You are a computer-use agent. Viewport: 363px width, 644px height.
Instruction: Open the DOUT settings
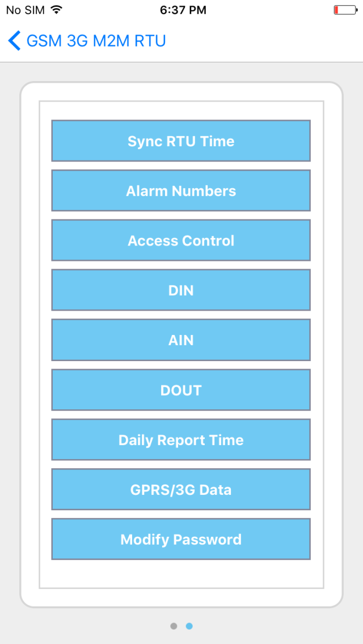point(181,389)
